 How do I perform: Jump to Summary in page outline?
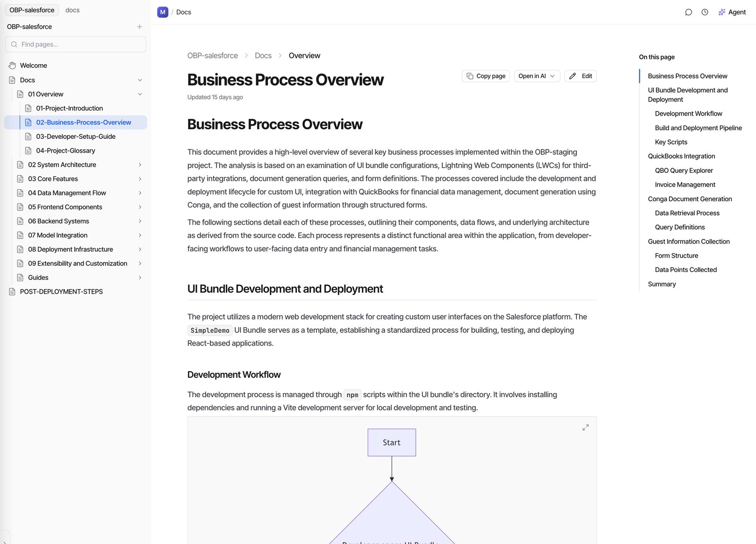click(x=661, y=284)
